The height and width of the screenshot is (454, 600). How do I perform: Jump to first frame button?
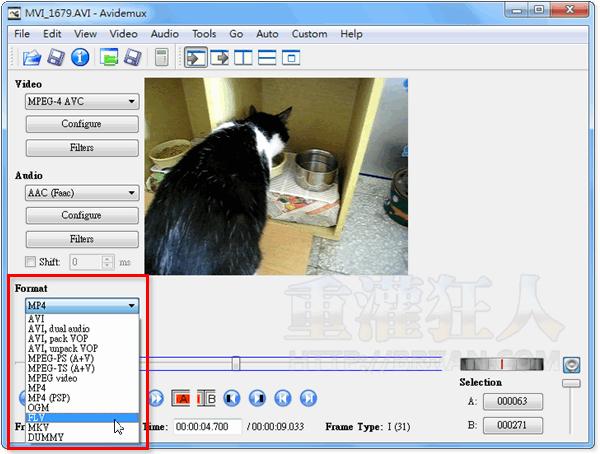pos(283,398)
